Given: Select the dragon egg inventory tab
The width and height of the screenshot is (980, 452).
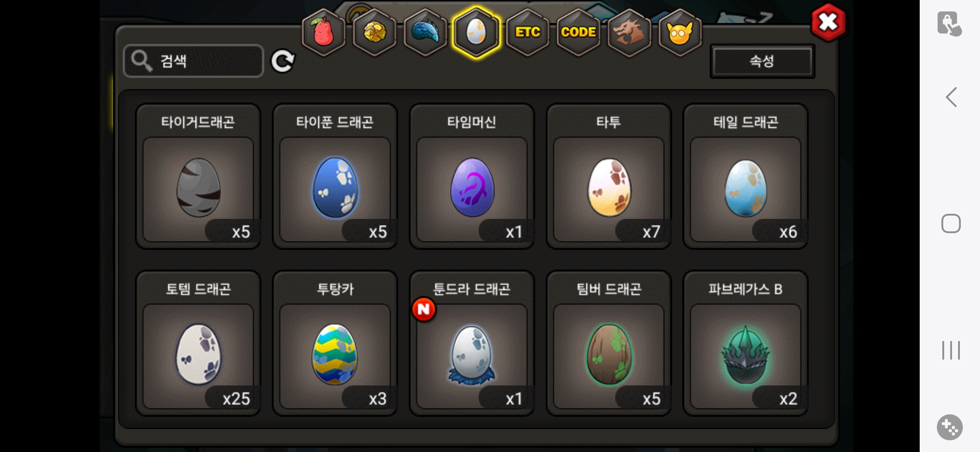Looking at the screenshot, I should (x=476, y=32).
